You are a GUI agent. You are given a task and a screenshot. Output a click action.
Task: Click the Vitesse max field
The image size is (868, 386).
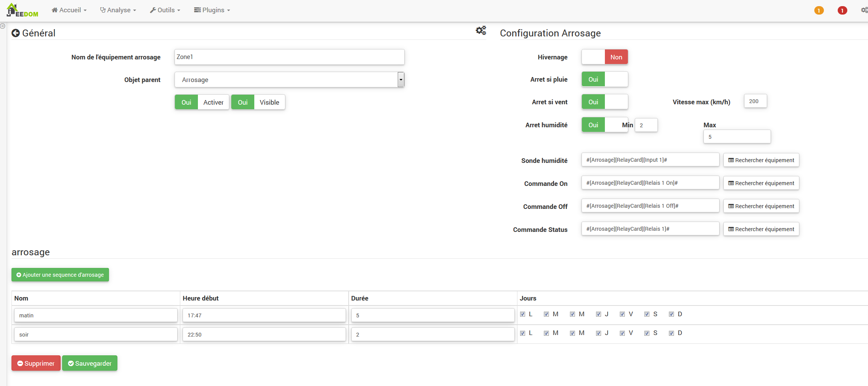coord(756,101)
